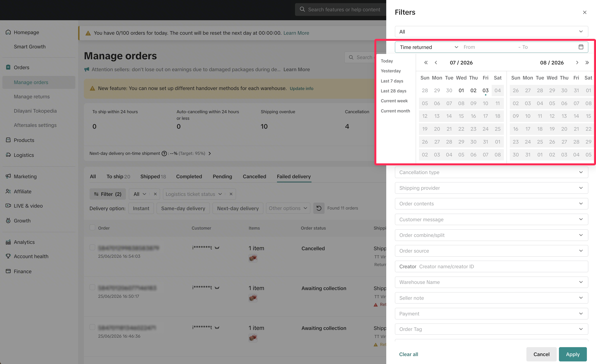Expand the Customer message dropdown
Screen dimensions: 596x364
point(491,219)
